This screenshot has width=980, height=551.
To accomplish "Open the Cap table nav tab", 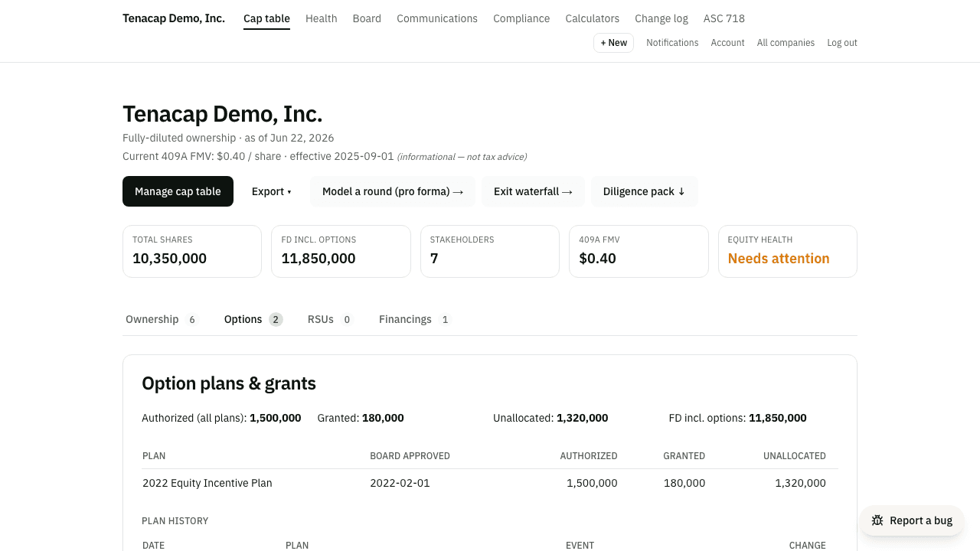I will coord(266,18).
